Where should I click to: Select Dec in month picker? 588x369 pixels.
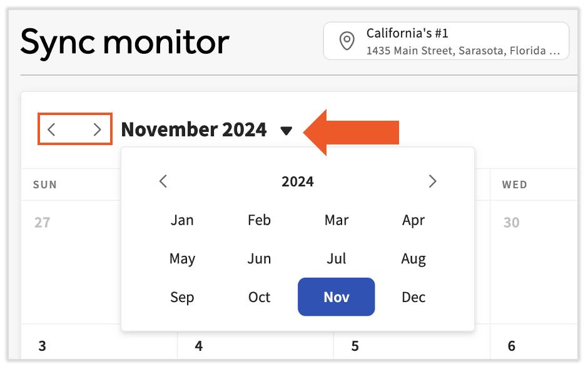pyautogui.click(x=413, y=297)
